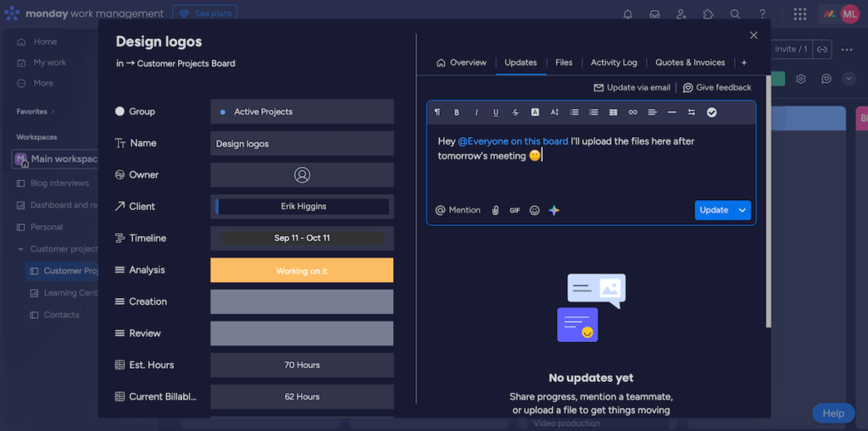Insert horizontal divider line

(x=671, y=113)
